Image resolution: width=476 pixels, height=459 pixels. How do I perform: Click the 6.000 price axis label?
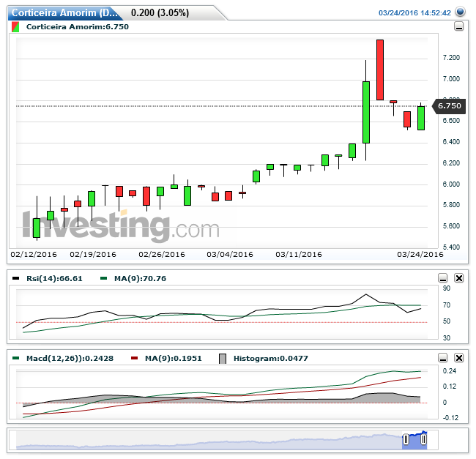pos(451,184)
